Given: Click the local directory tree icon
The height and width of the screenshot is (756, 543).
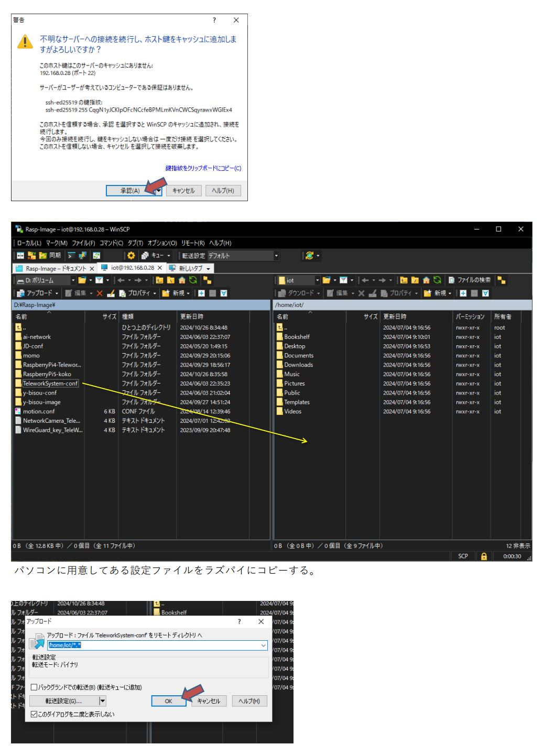Looking at the screenshot, I should (207, 280).
